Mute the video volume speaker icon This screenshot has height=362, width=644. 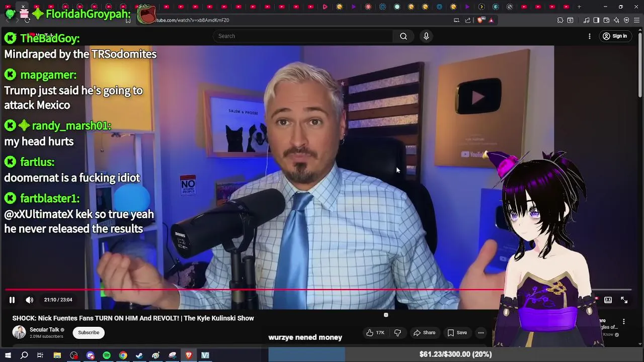pos(30,300)
